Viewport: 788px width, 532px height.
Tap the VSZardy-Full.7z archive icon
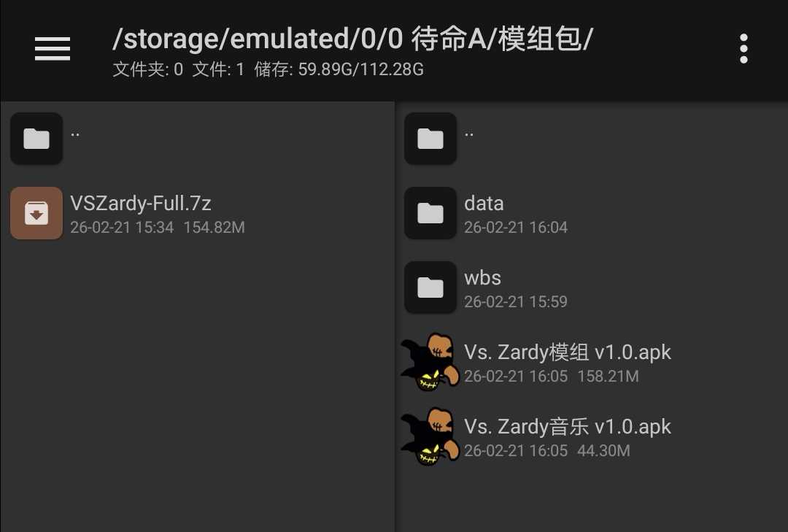coord(36,213)
